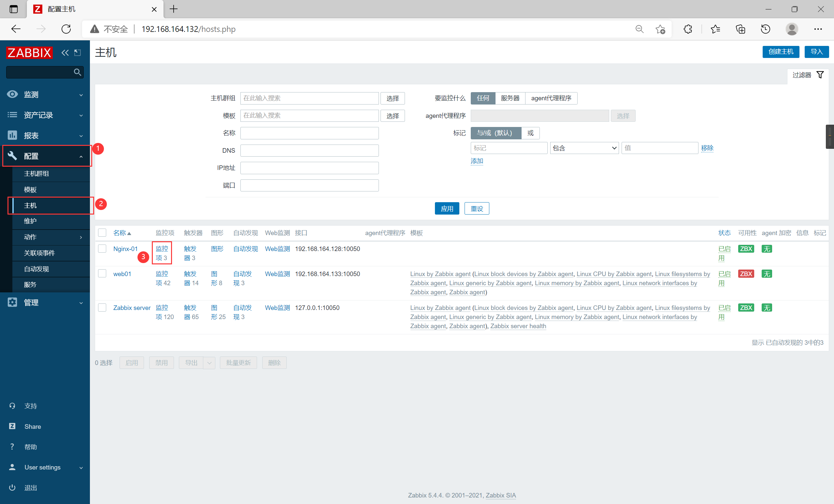834x504 pixels.
Task: Click the IP地址 input field
Action: pos(309,168)
